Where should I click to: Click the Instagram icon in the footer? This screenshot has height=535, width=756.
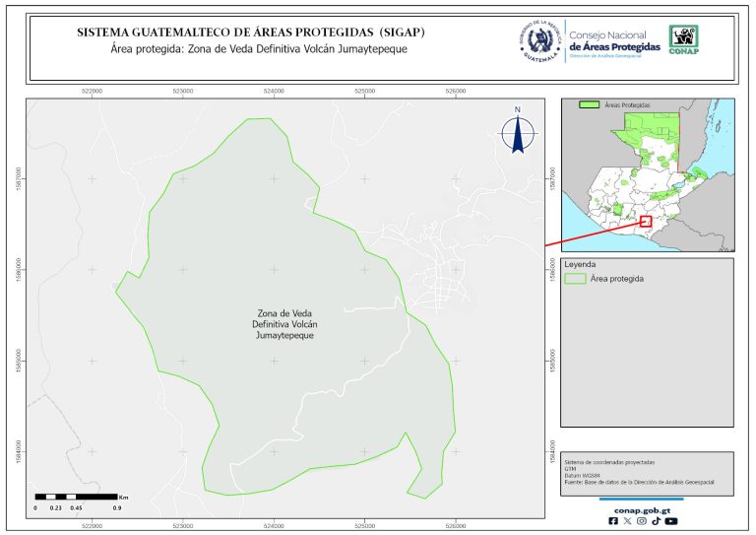click(x=641, y=521)
